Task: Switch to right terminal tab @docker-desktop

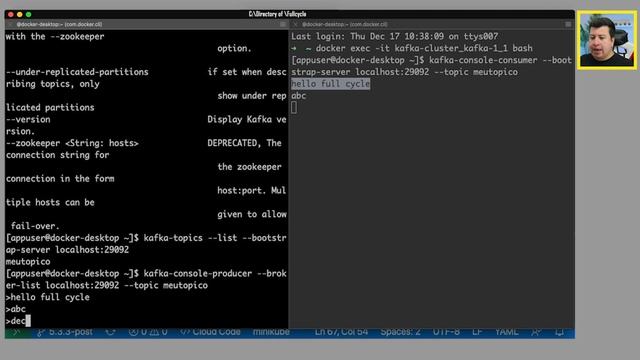Action: click(x=344, y=24)
